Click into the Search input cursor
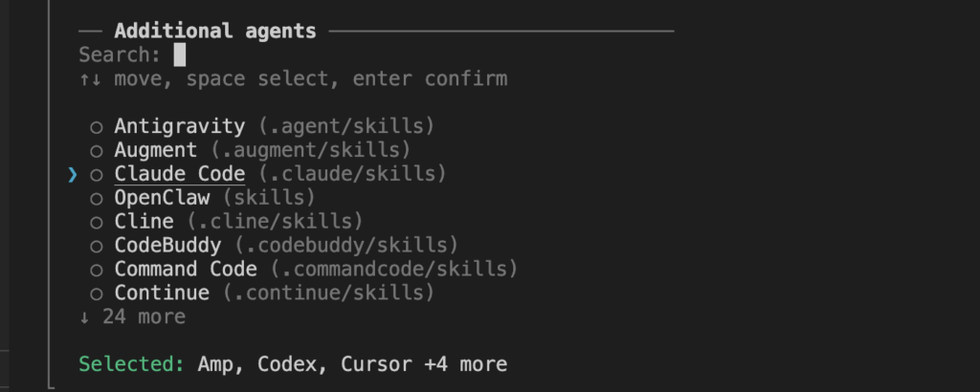980x392 pixels. (179, 54)
